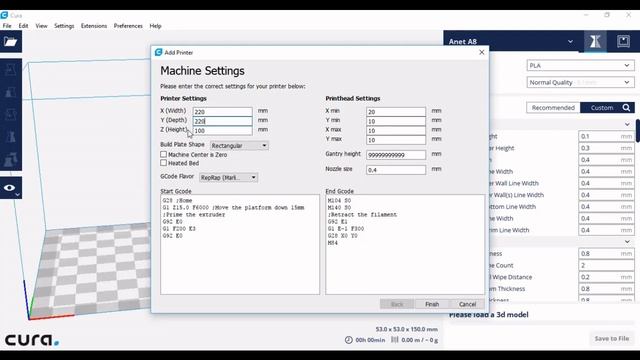Screen dimensions: 640x360
Task: Click the settings panel scrollbar
Action: point(638,131)
